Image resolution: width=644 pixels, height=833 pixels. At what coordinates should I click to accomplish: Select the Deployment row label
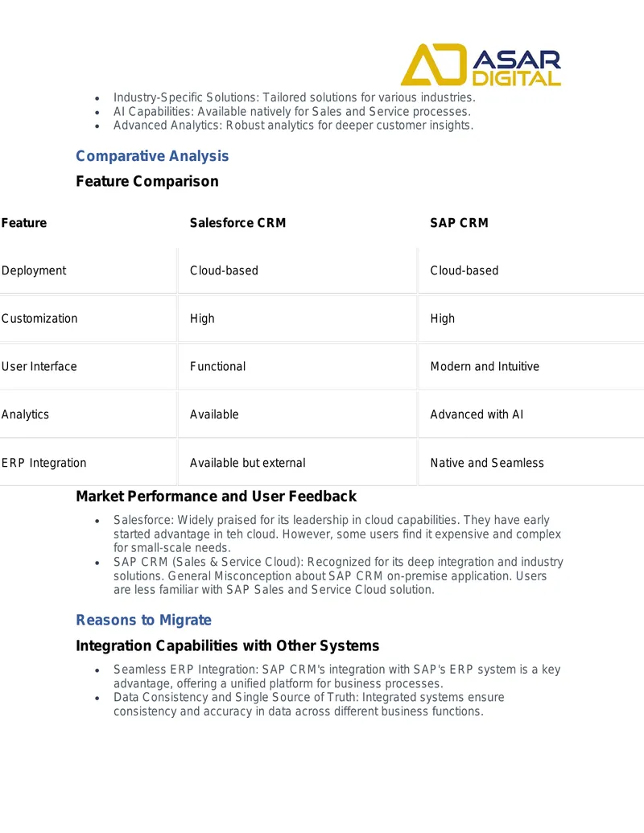[x=34, y=270]
